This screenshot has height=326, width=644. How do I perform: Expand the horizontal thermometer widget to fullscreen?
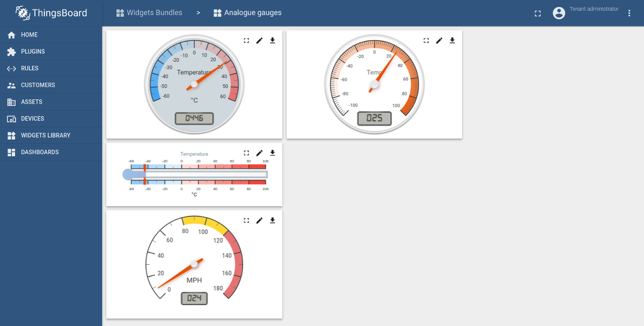(x=246, y=153)
